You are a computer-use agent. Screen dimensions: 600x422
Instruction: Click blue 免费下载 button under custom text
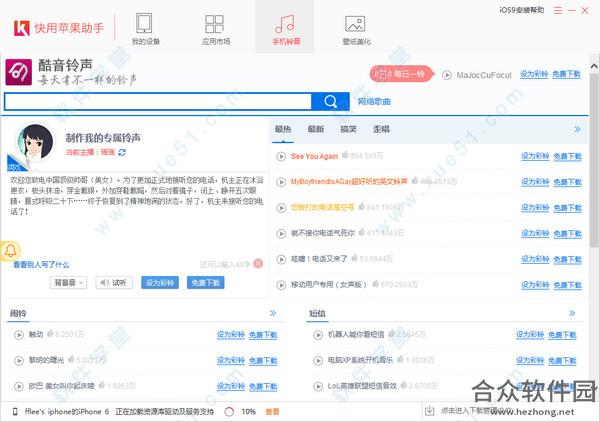pyautogui.click(x=205, y=283)
